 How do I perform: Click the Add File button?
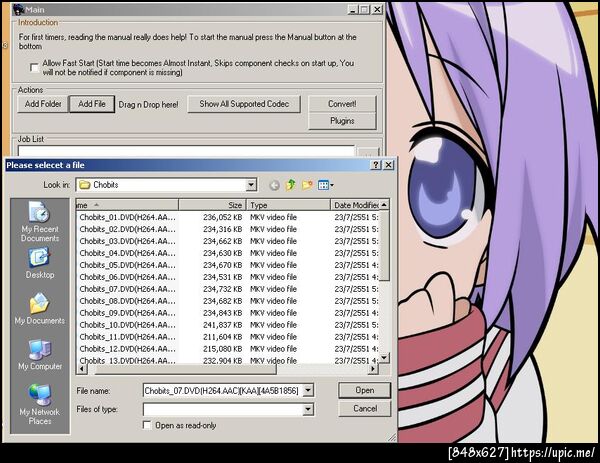coord(92,104)
